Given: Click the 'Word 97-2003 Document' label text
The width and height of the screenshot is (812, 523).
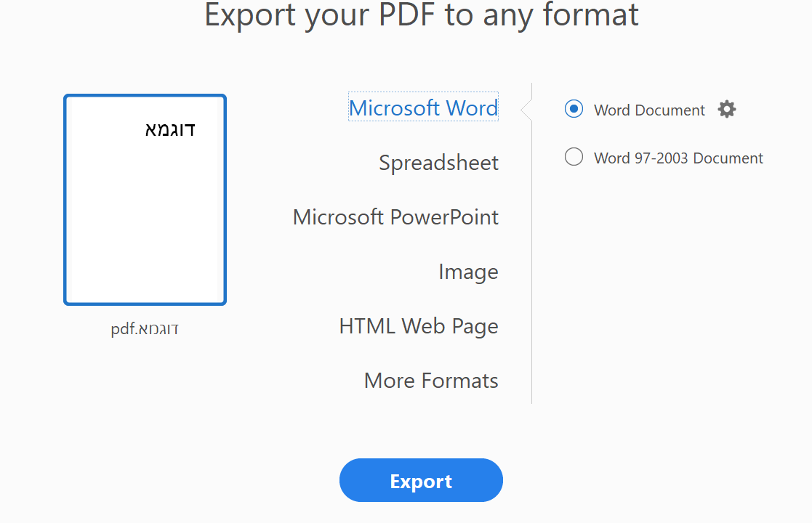Looking at the screenshot, I should click(678, 158).
